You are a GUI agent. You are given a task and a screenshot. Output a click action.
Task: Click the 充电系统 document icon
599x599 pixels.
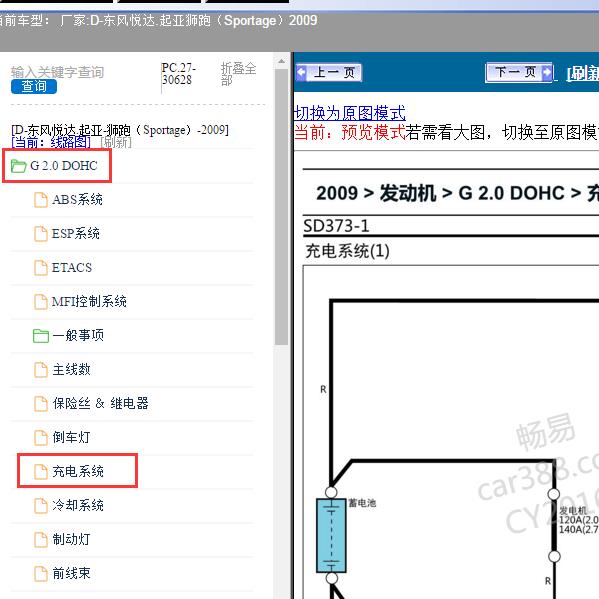(41, 472)
